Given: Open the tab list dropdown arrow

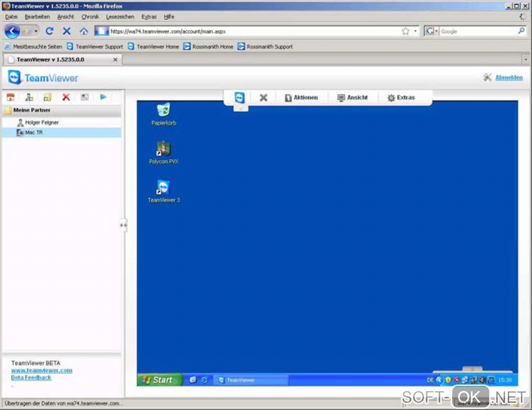Looking at the screenshot, I should point(526,59).
